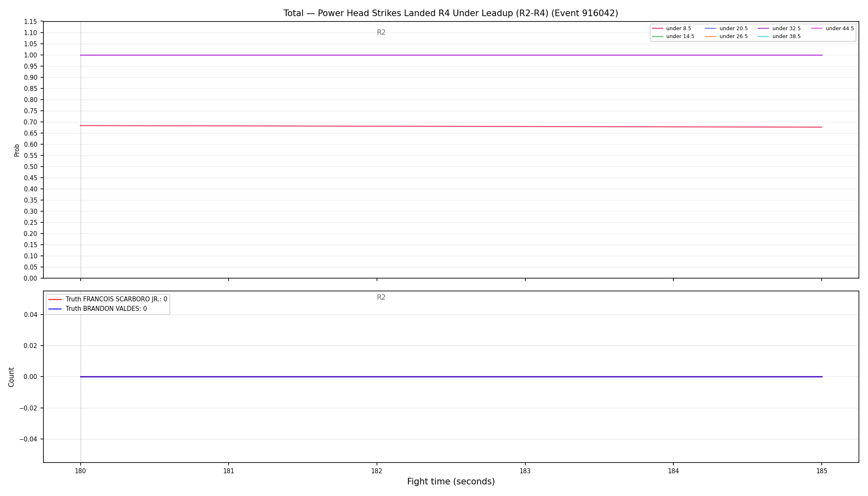
Task: Click the purple probability line at 1.00
Action: pyautogui.click(x=451, y=55)
